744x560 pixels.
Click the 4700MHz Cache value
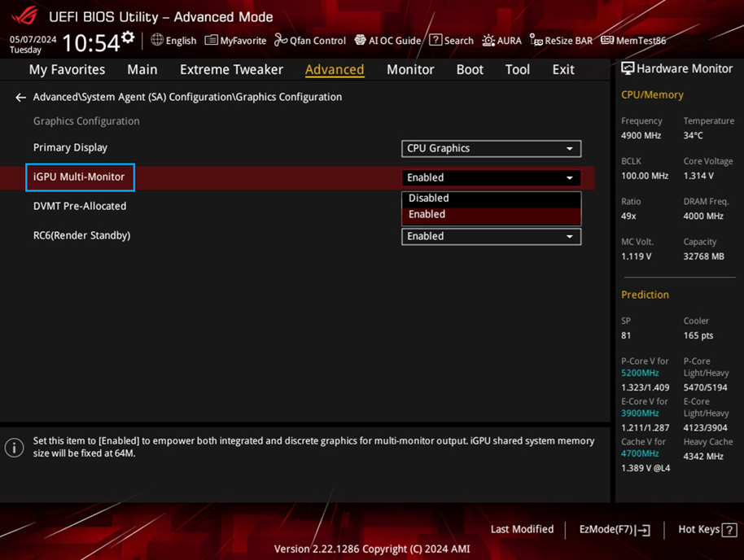640,453
